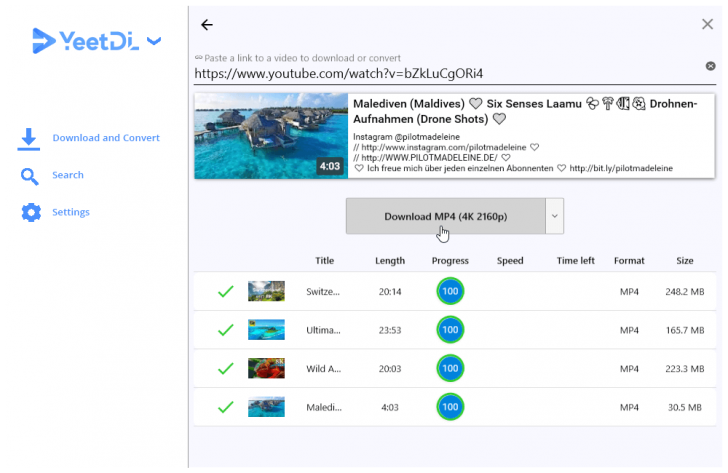
Task: Open the download format dropdown arrow
Action: pyautogui.click(x=554, y=216)
